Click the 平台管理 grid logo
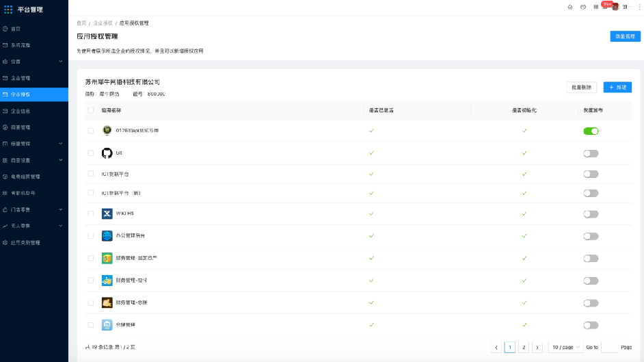Screen dimensions: 644x362 8,10
